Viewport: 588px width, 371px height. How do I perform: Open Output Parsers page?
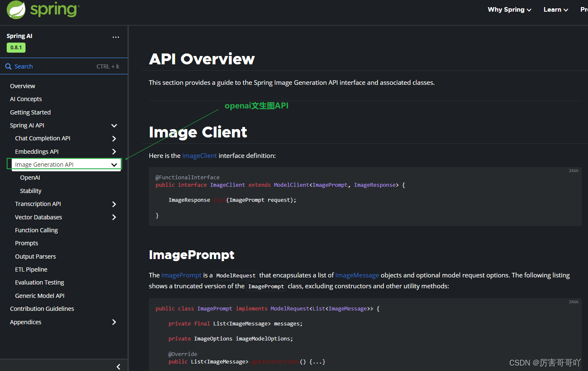coord(36,257)
